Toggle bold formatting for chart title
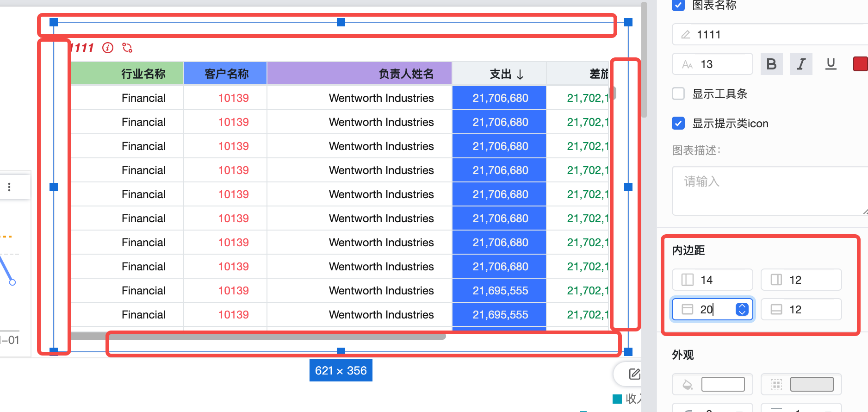868x412 pixels. pyautogui.click(x=771, y=64)
